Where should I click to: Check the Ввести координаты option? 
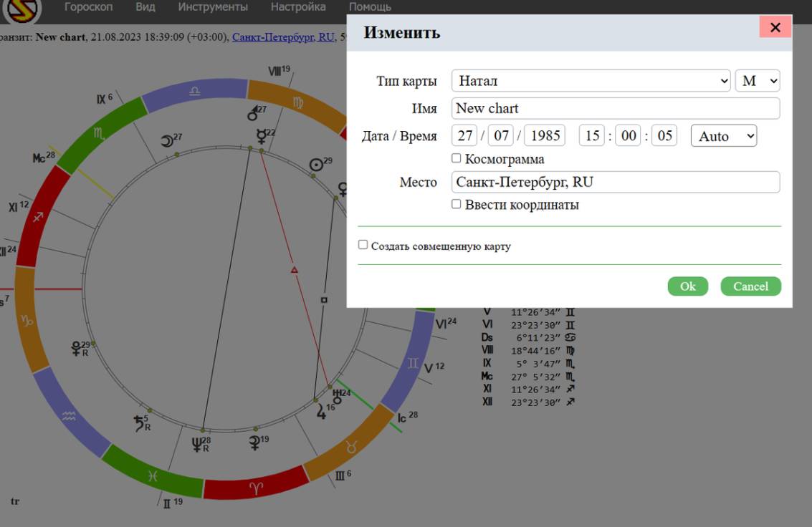click(457, 204)
